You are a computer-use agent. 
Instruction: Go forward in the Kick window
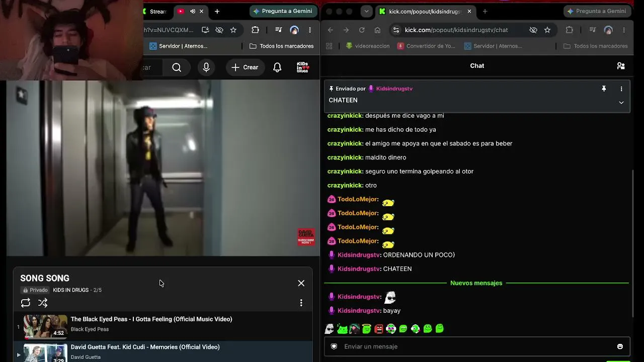coord(346,30)
